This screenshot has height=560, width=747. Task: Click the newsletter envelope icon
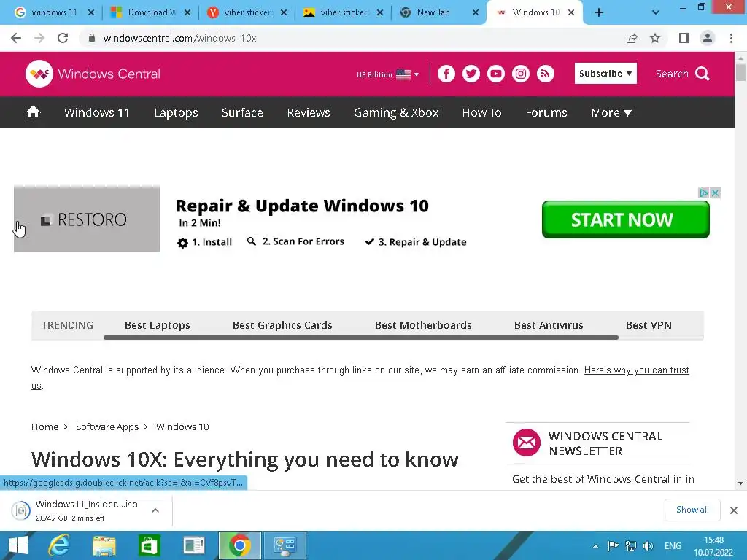(x=527, y=443)
